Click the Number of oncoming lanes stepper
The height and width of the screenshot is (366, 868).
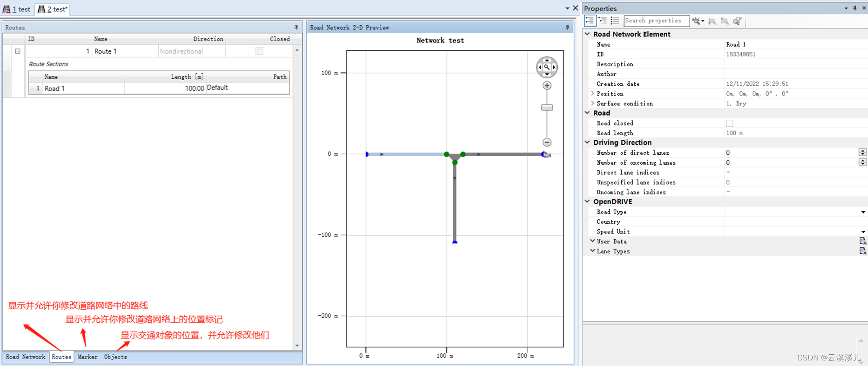point(862,162)
